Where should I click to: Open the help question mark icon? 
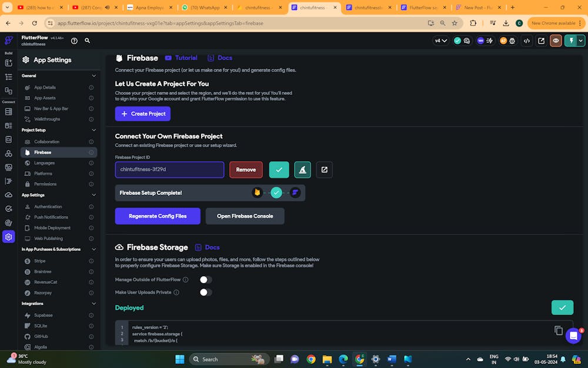click(x=74, y=41)
